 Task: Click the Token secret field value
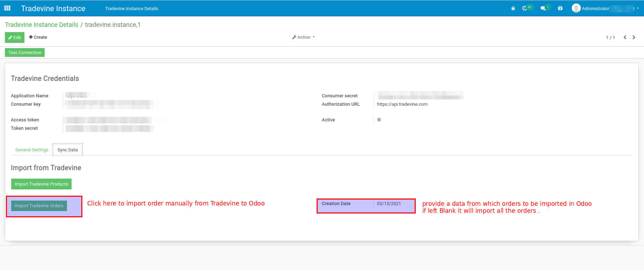coord(109,128)
